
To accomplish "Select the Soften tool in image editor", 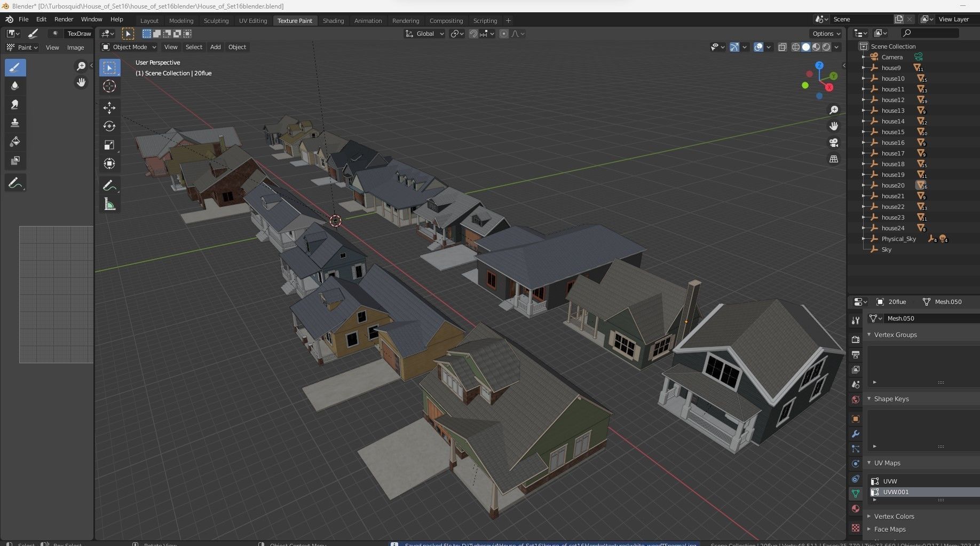I will point(15,86).
